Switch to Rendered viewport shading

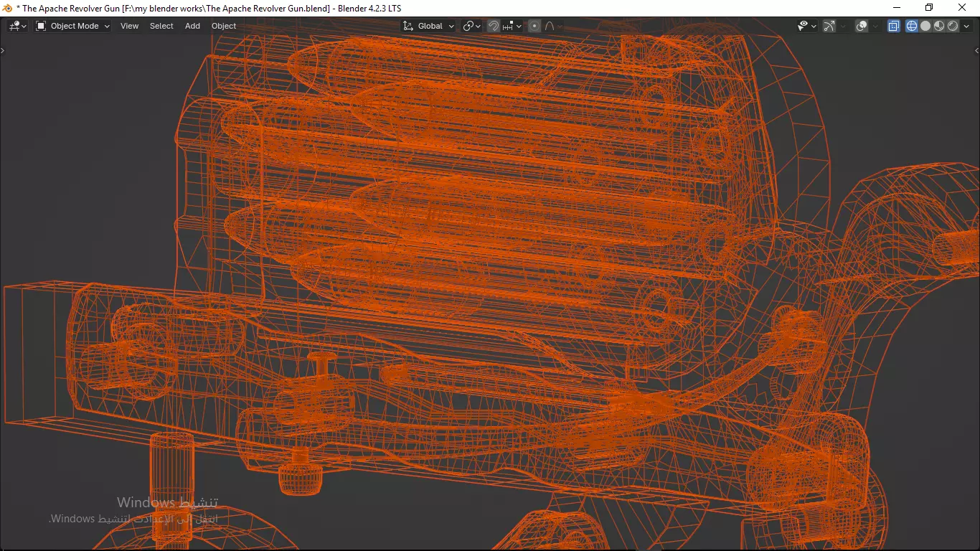953,26
